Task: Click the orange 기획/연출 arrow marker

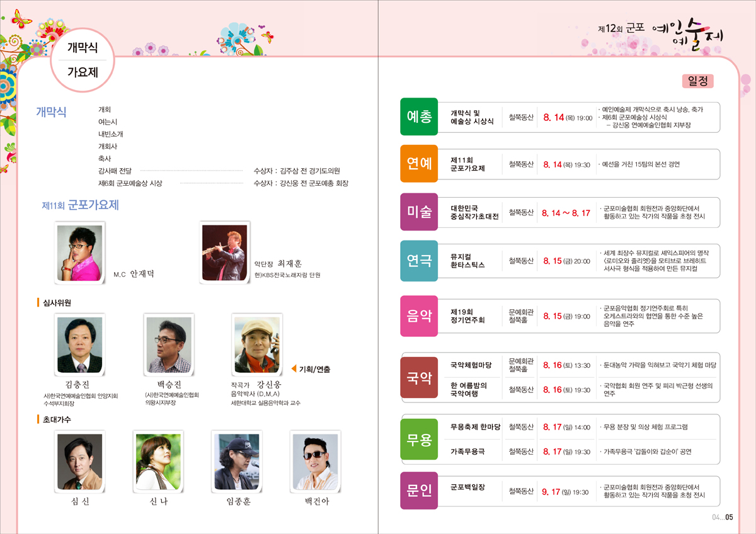Action: [294, 369]
